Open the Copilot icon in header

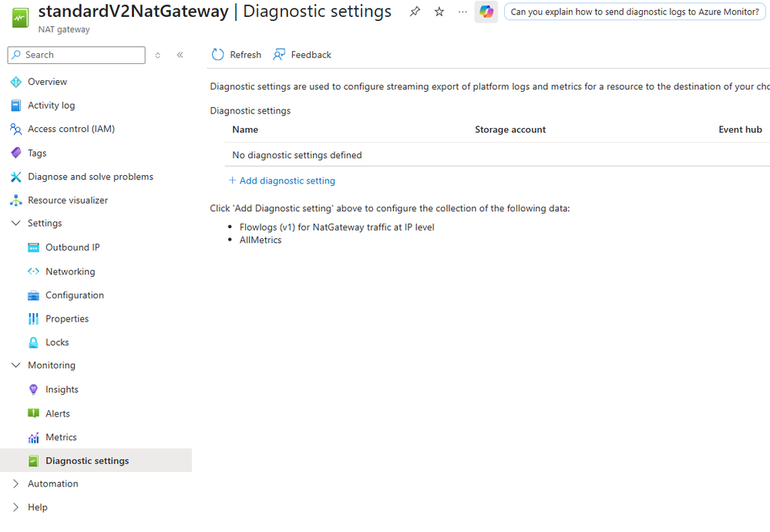(x=486, y=12)
